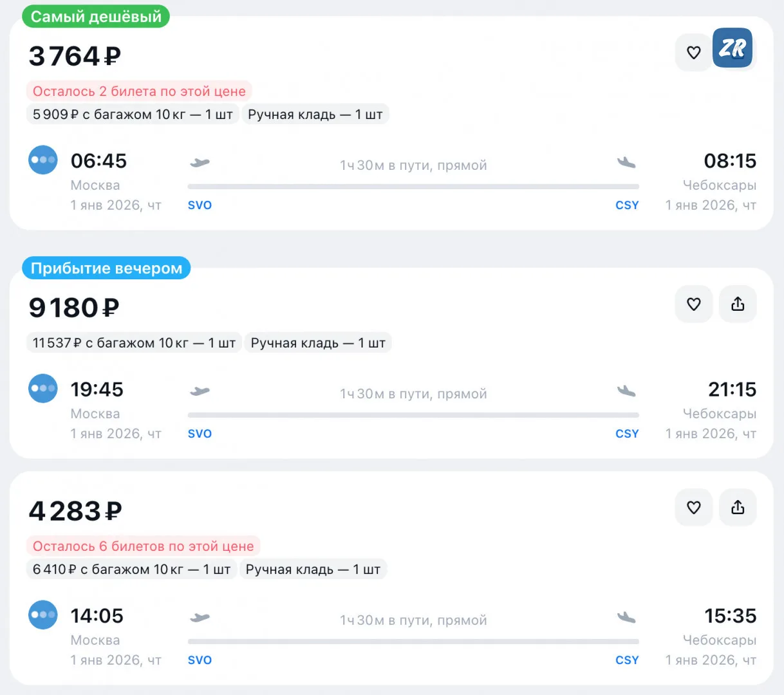Click the route progress line of the 19:45 flight
The height and width of the screenshot is (695, 784).
coord(413,415)
